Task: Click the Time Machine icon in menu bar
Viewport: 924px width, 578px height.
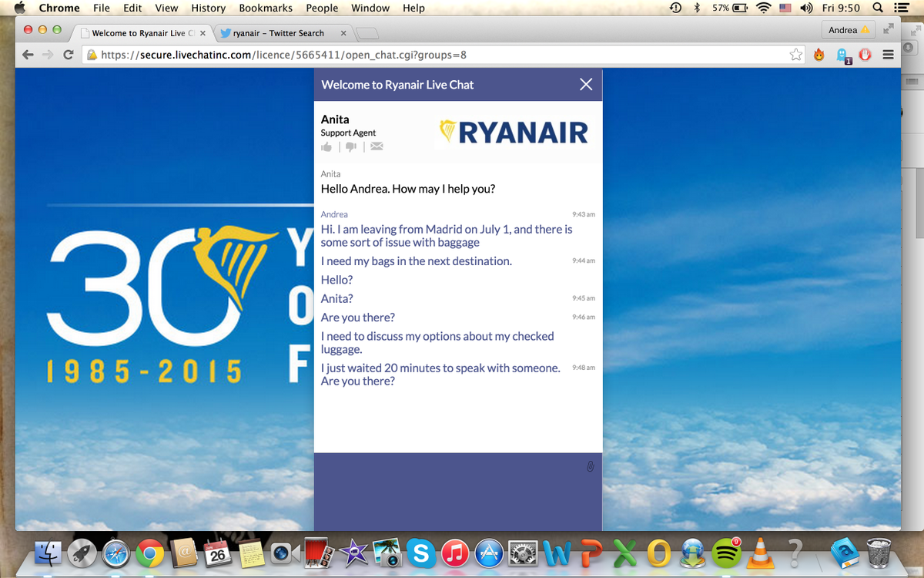Action: tap(675, 8)
